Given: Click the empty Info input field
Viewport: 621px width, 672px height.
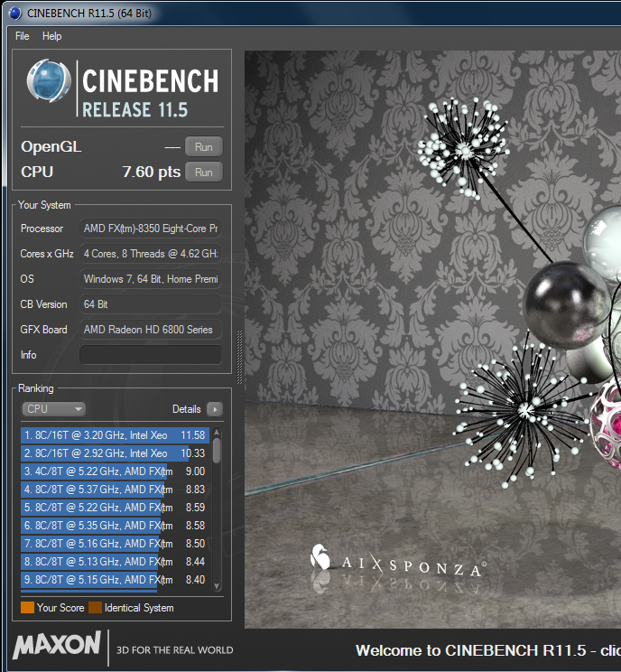Looking at the screenshot, I should tap(151, 355).
